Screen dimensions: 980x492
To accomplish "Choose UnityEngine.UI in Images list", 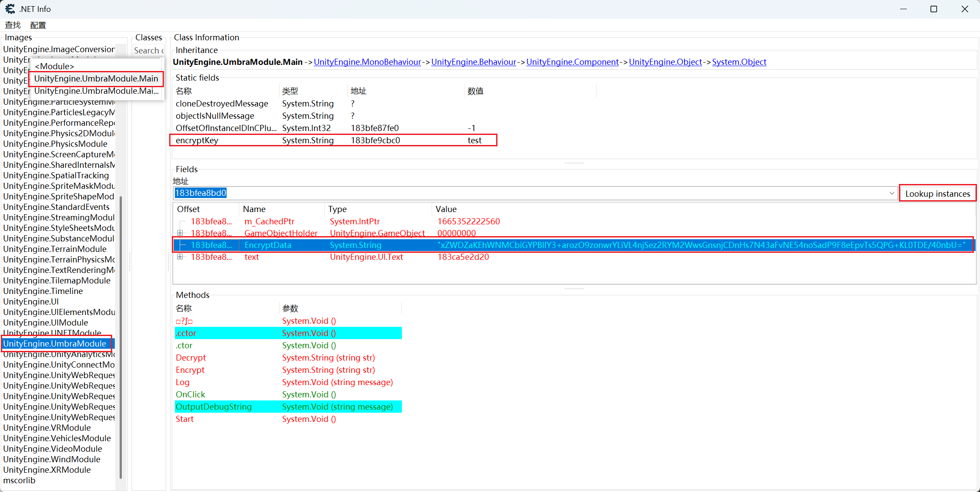I will (x=31, y=301).
